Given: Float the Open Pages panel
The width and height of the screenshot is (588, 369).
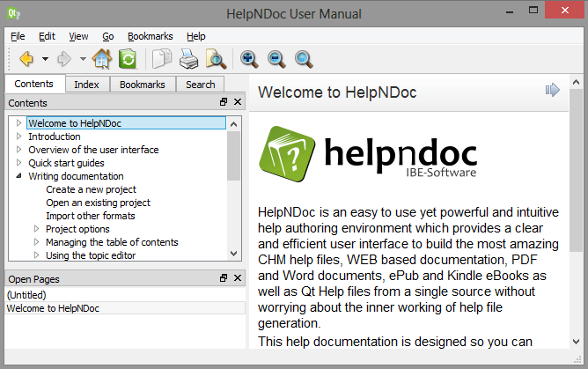Looking at the screenshot, I should tap(224, 278).
